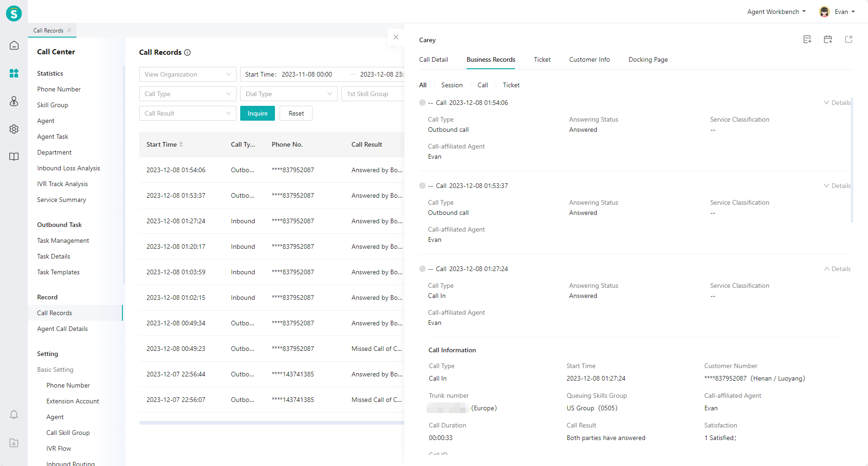
Task: Click Evan's avatar picture
Action: [824, 12]
